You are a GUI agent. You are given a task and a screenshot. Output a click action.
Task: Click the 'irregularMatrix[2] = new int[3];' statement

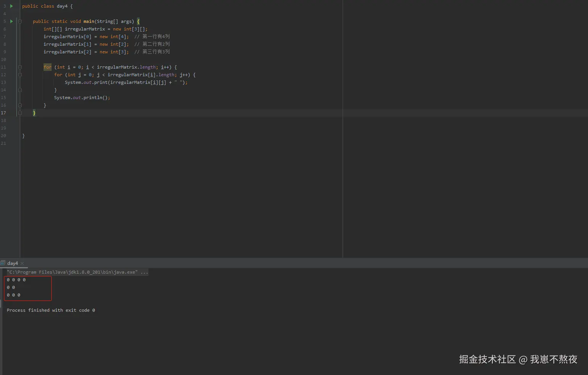[86, 52]
